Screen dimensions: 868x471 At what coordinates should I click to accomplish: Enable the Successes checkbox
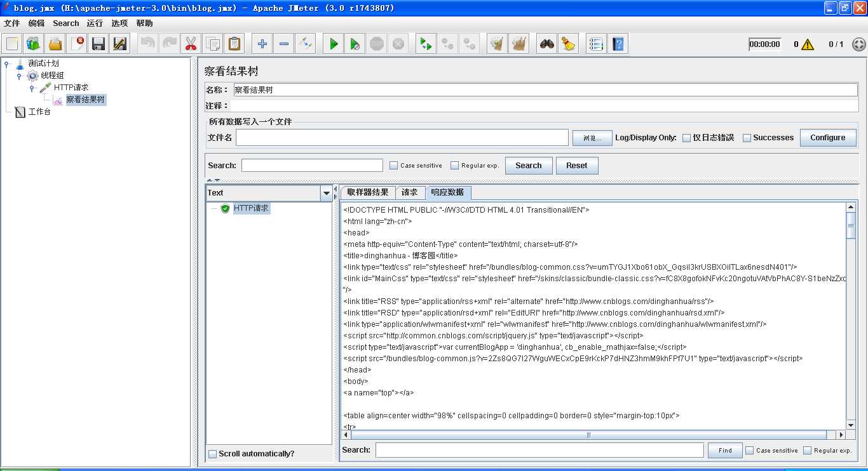pos(747,138)
